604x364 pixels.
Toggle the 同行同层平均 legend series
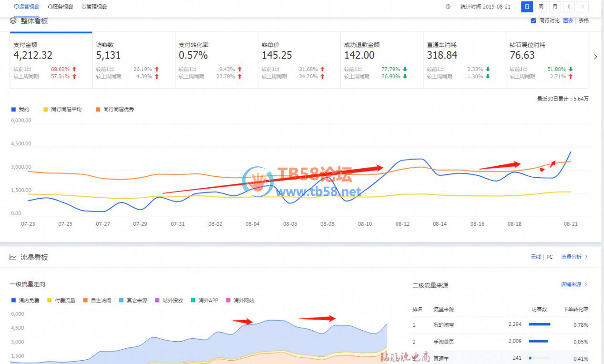[x=62, y=109]
